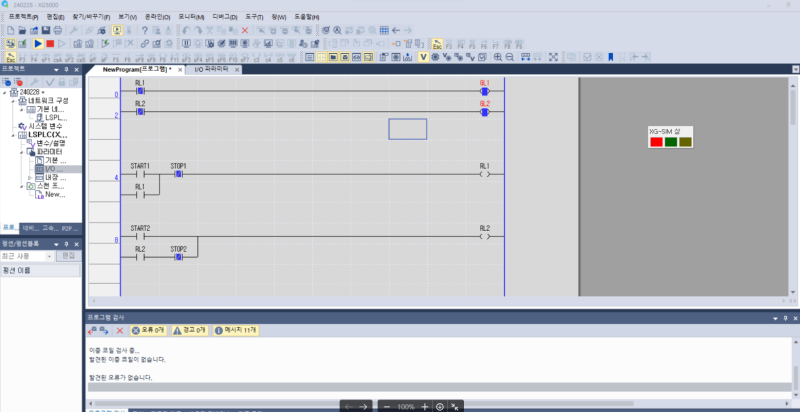Click the zoom in magnifier icon
Viewport: 800px width, 412px height.
coord(498,57)
